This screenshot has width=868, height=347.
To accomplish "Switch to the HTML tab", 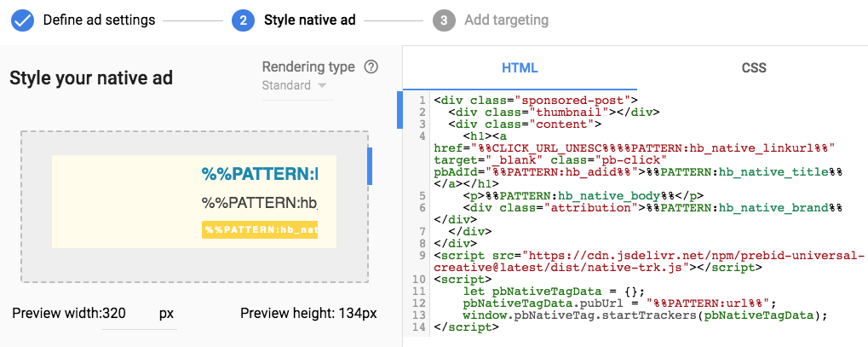I will point(520,68).
